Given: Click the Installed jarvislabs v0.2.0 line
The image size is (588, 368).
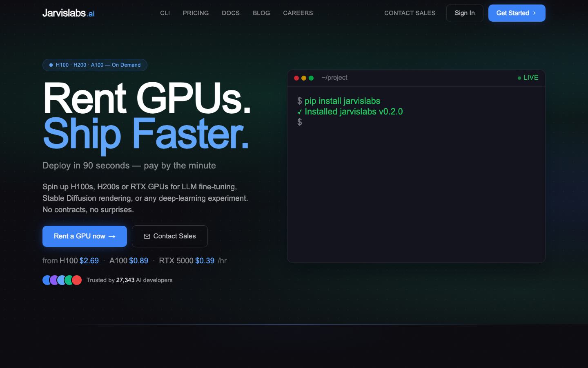Looking at the screenshot, I should pos(350,112).
